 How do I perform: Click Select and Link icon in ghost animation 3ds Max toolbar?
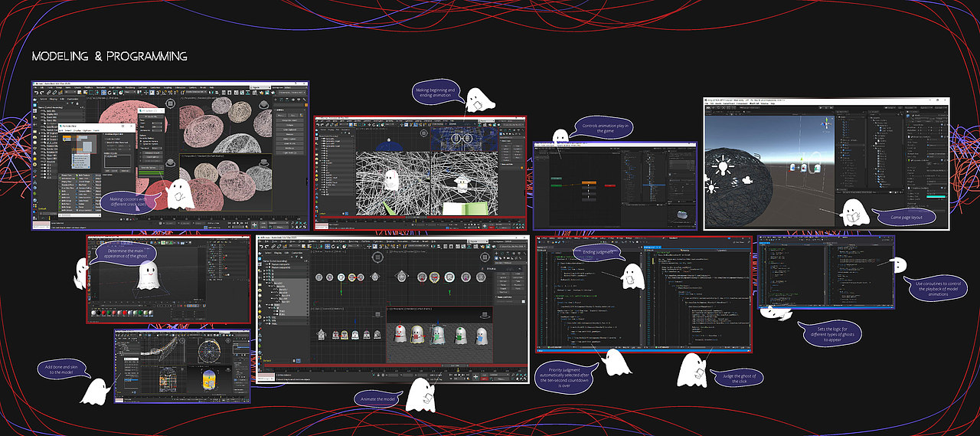(273, 246)
